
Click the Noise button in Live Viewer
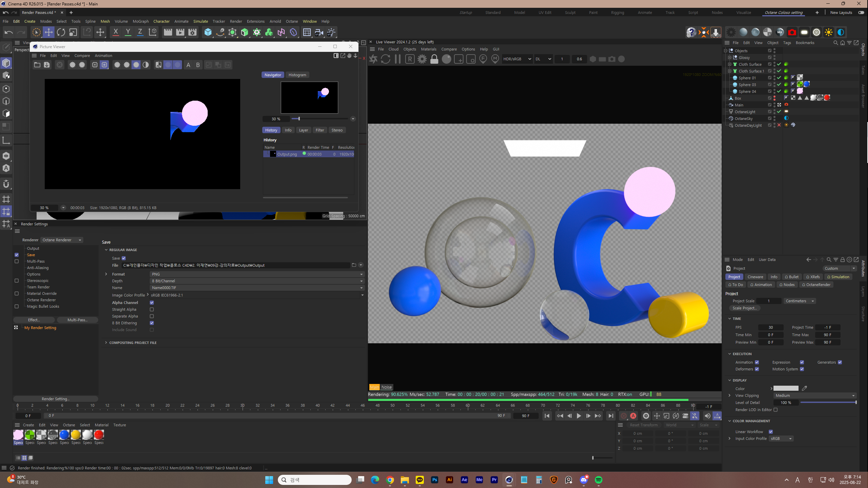tap(387, 387)
